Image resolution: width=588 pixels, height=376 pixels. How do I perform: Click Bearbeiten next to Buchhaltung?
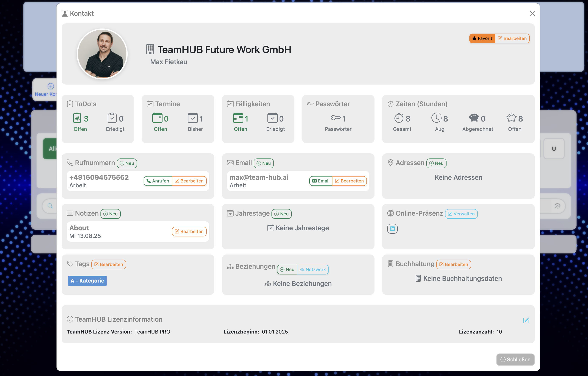click(x=454, y=264)
